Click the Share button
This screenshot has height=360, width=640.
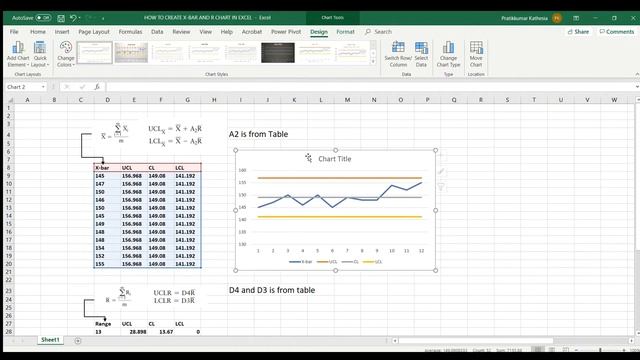pos(578,31)
